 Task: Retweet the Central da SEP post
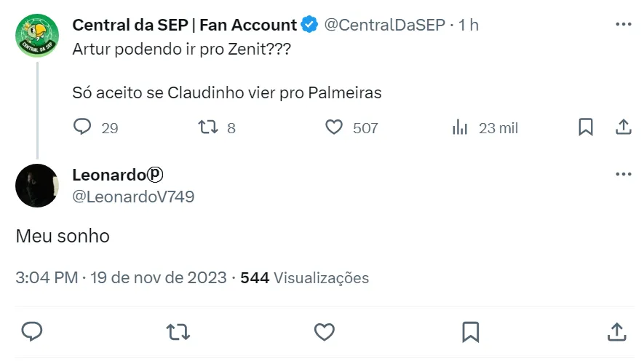pyautogui.click(x=209, y=127)
